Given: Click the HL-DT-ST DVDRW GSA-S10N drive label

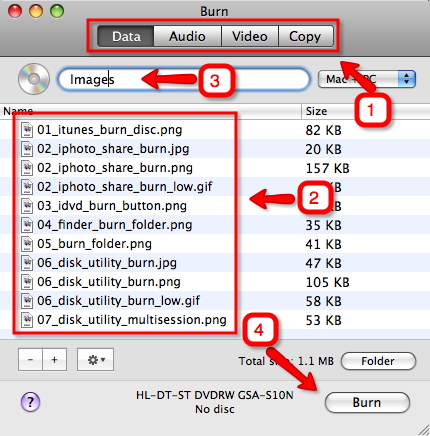Looking at the screenshot, I should click(x=215, y=395).
